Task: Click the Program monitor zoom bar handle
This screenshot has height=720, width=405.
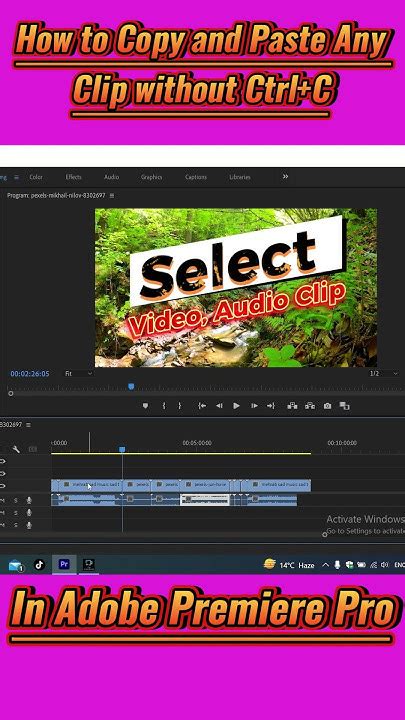Action: pyautogui.click(x=11, y=394)
